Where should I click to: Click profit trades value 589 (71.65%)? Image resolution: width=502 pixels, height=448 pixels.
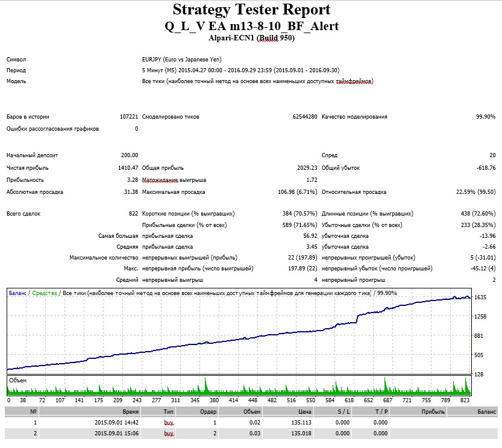[300, 225]
